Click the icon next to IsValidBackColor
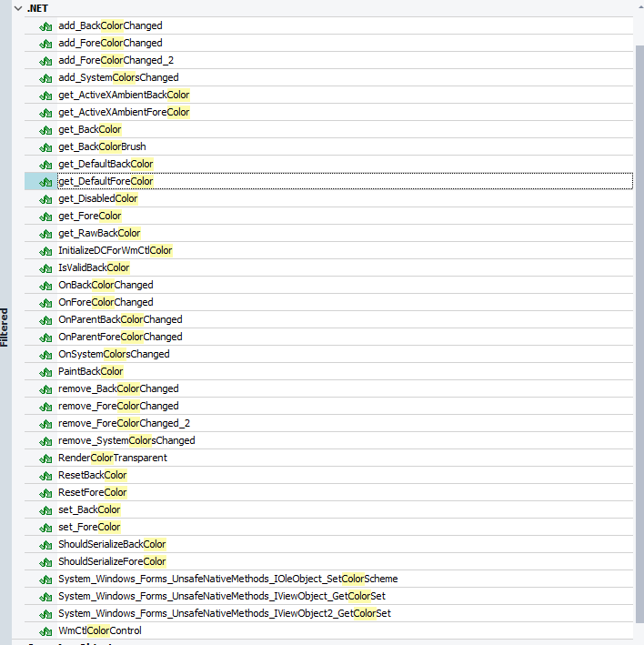Image resolution: width=644 pixels, height=645 pixels. coord(45,267)
